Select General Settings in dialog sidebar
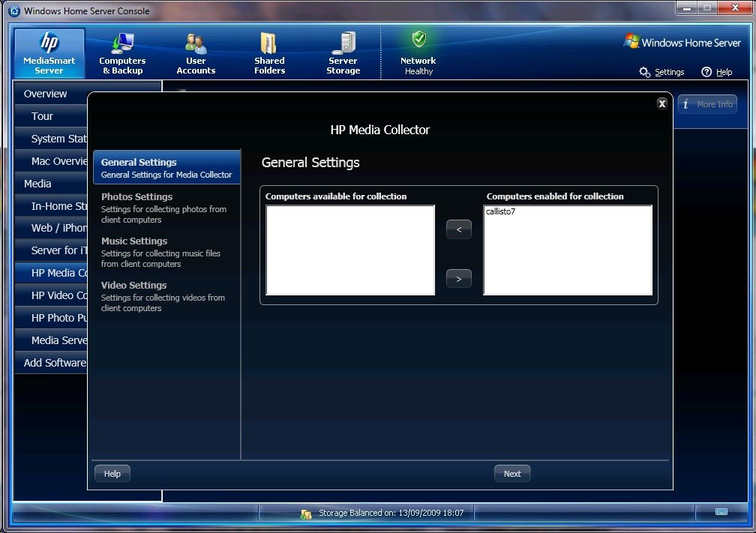The image size is (756, 533). pos(166,167)
